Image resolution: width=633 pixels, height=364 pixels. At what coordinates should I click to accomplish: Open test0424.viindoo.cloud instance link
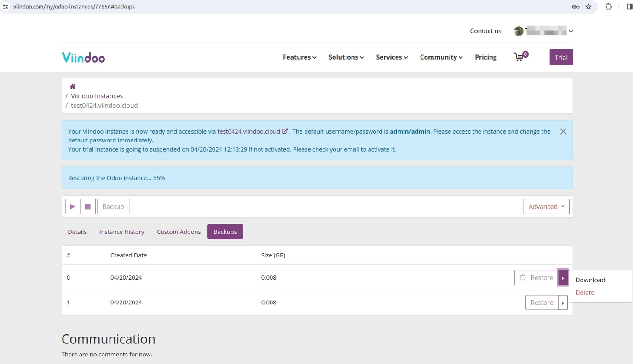[249, 132]
